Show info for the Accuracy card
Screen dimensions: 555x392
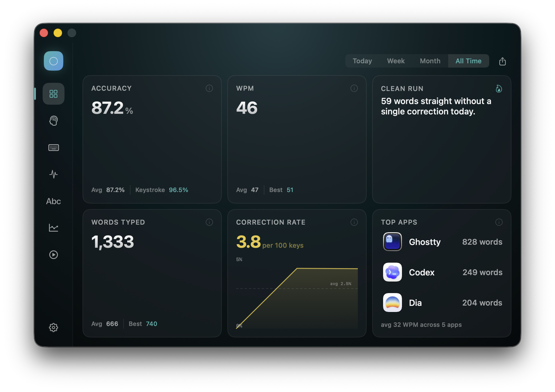(209, 88)
